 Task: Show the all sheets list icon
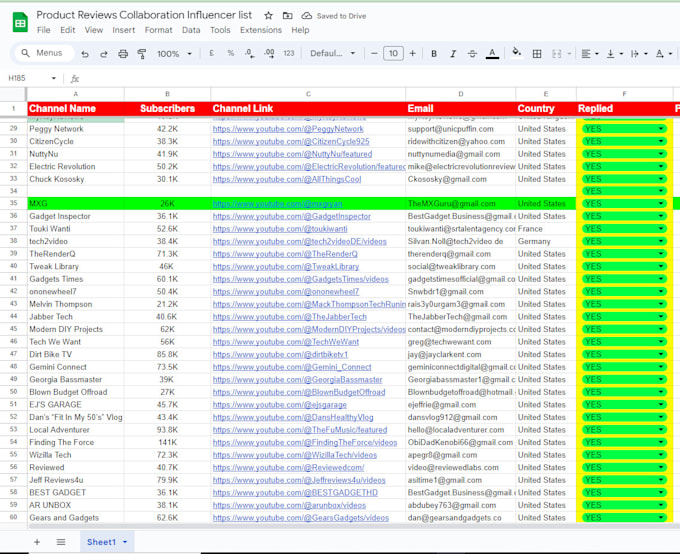point(61,542)
